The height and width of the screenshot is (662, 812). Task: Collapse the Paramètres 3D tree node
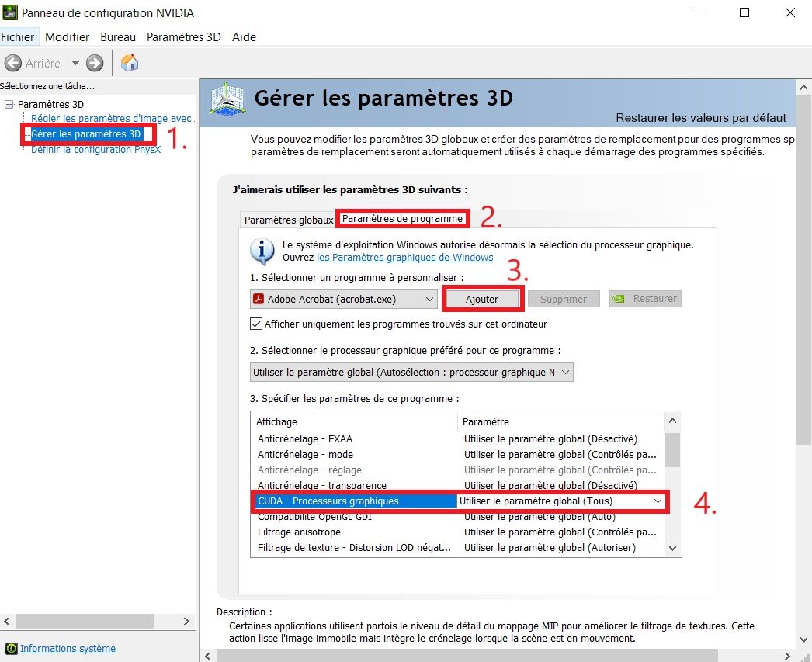(x=8, y=103)
